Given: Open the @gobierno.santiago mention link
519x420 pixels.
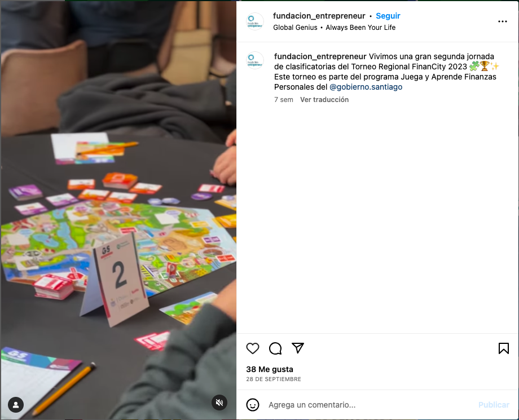Looking at the screenshot, I should point(366,87).
